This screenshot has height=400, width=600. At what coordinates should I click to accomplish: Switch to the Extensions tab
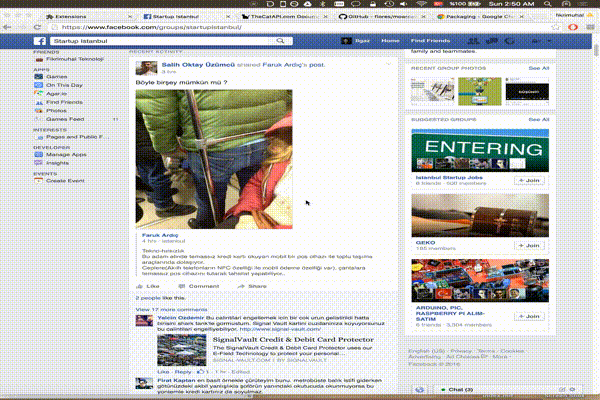click(88, 16)
